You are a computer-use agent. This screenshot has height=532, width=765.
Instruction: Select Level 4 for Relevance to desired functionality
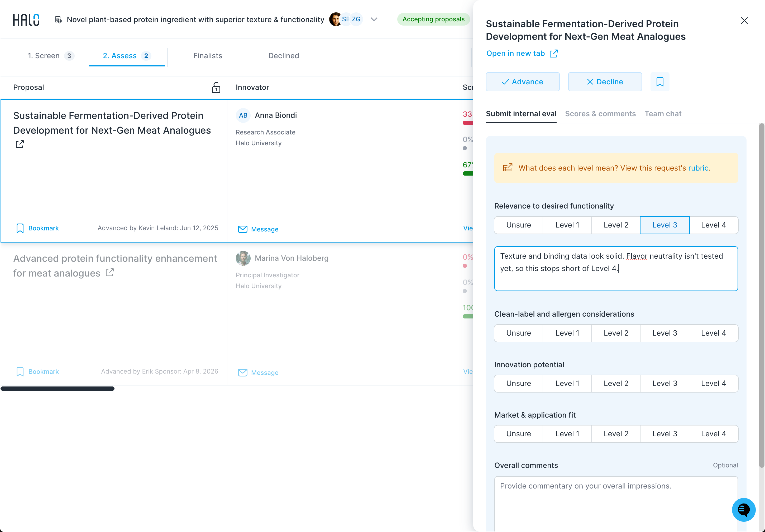[713, 225]
